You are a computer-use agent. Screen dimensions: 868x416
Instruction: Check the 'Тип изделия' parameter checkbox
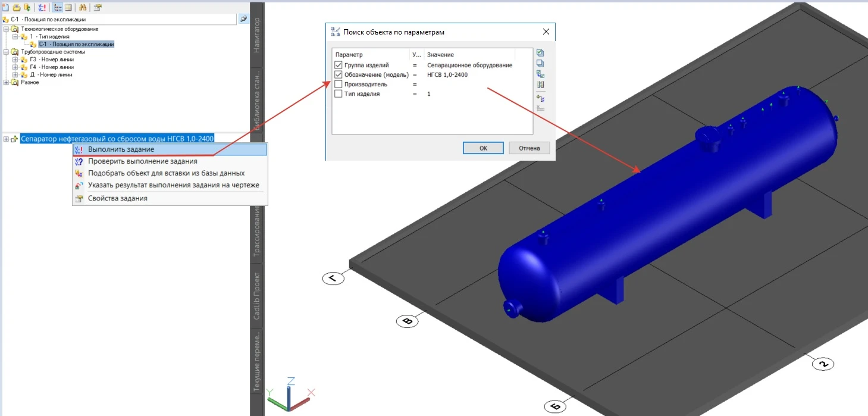[339, 94]
